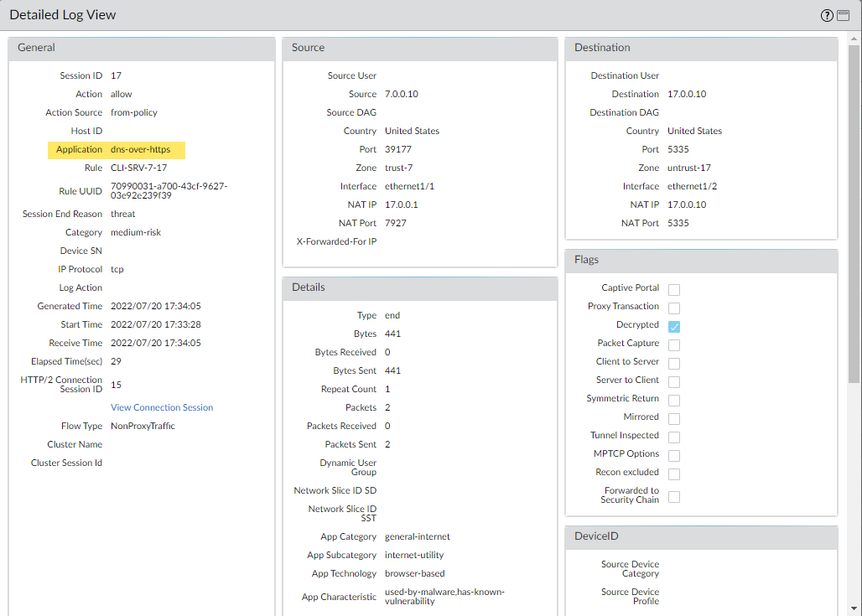
Task: Toggle the Server to Client checkbox
Action: (674, 381)
